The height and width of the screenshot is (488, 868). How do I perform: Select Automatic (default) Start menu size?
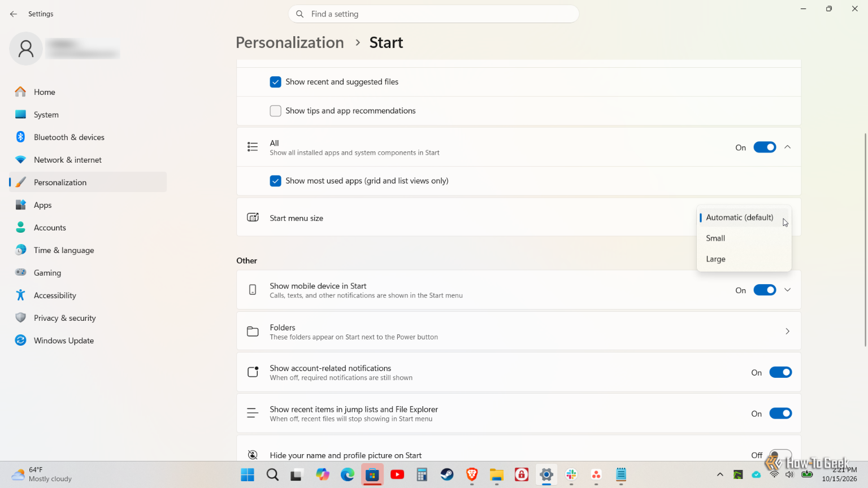(744, 217)
